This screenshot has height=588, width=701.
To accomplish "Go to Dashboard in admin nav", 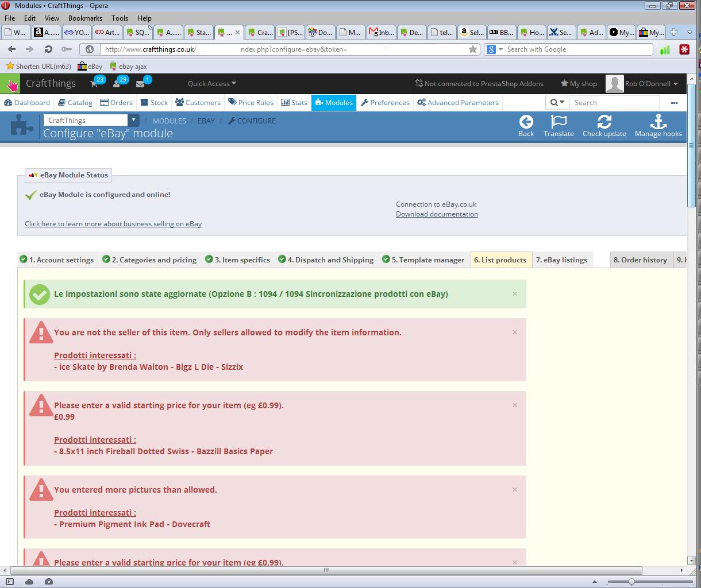I will 27,103.
